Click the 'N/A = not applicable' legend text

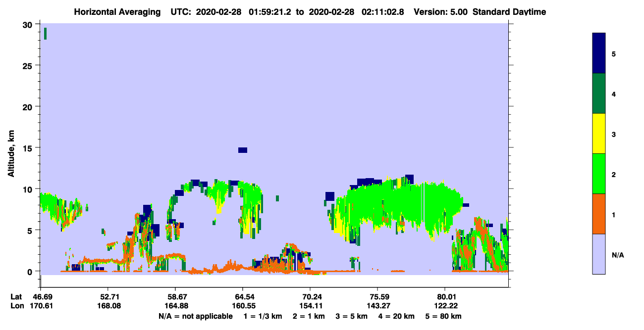click(195, 316)
